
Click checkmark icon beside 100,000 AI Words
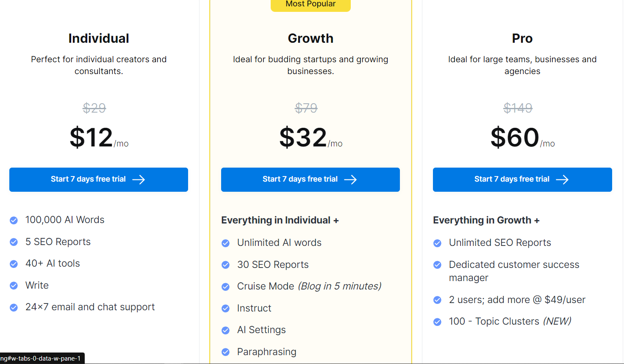click(14, 220)
